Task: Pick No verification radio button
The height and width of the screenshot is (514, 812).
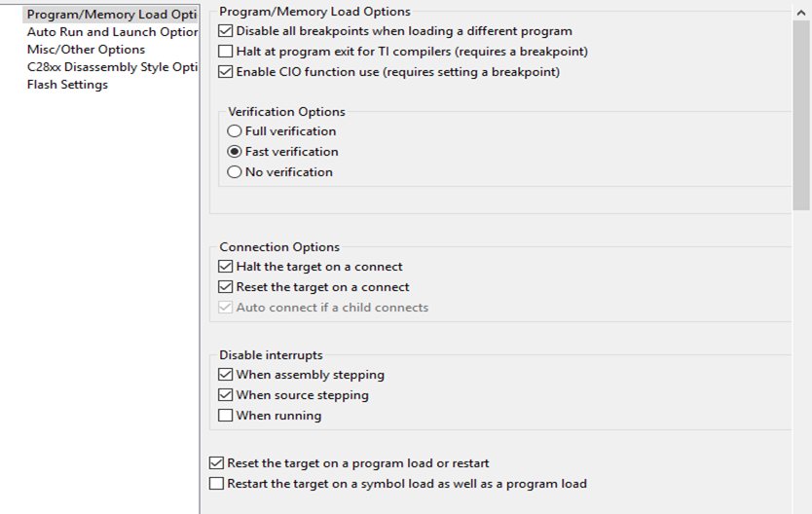Action: [x=235, y=172]
